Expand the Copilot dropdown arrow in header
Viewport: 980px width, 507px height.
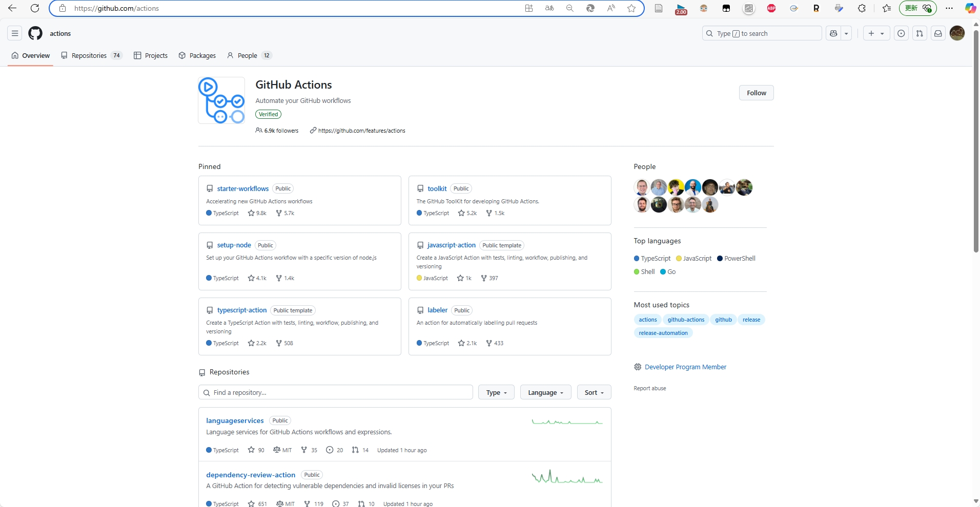pyautogui.click(x=846, y=33)
